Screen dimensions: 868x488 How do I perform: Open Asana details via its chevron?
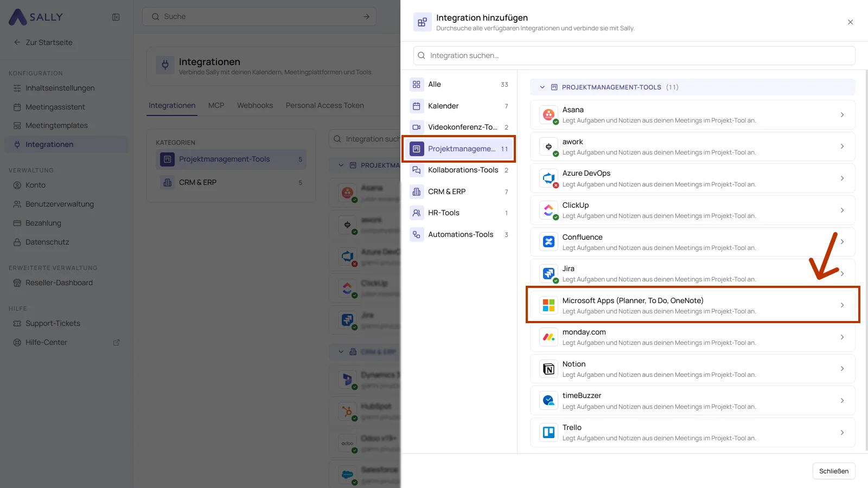[842, 114]
